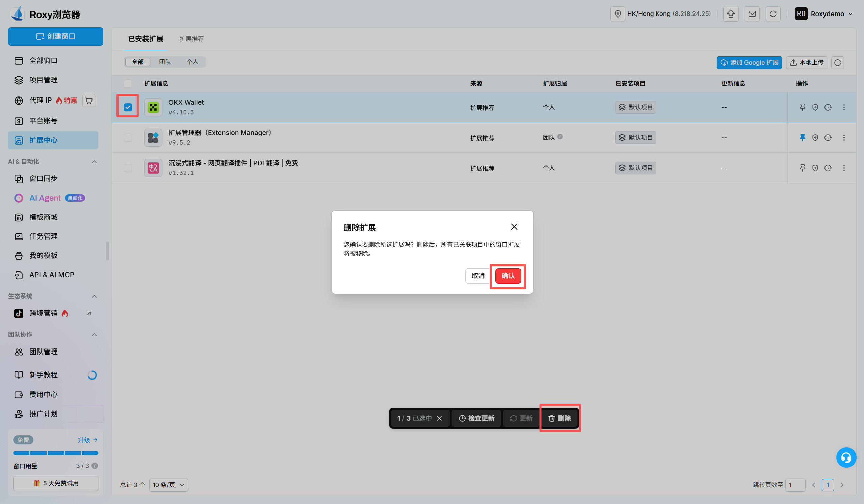Image resolution: width=864 pixels, height=504 pixels.
Task: Go to next page arrow
Action: (x=841, y=485)
